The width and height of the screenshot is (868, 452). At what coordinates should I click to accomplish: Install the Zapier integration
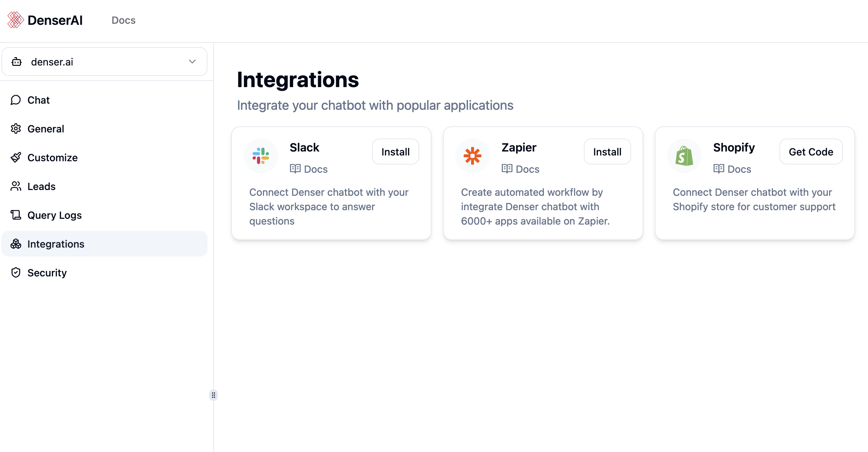click(607, 152)
